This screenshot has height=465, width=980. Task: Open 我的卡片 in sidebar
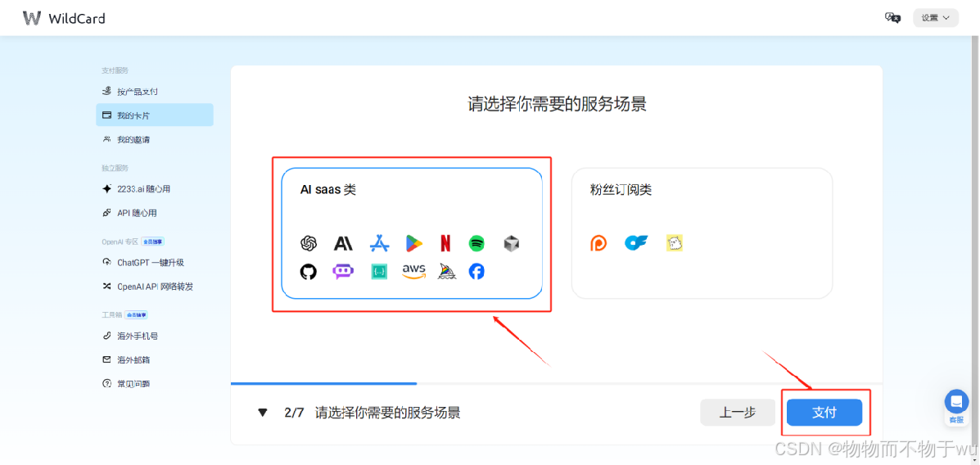[x=155, y=115]
